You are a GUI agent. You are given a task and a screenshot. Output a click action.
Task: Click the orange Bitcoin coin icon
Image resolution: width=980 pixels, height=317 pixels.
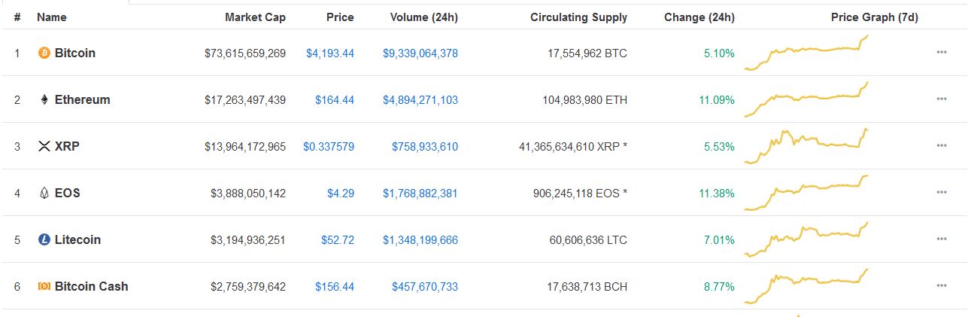pyautogui.click(x=44, y=53)
